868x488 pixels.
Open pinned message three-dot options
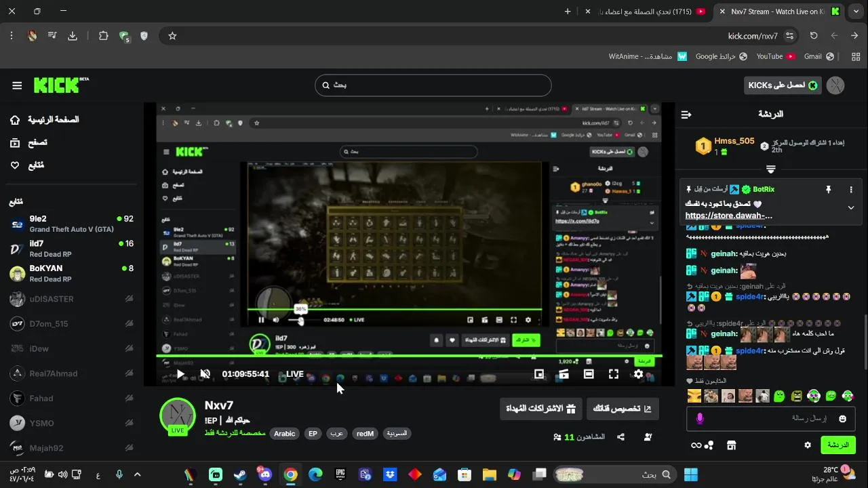(851, 190)
